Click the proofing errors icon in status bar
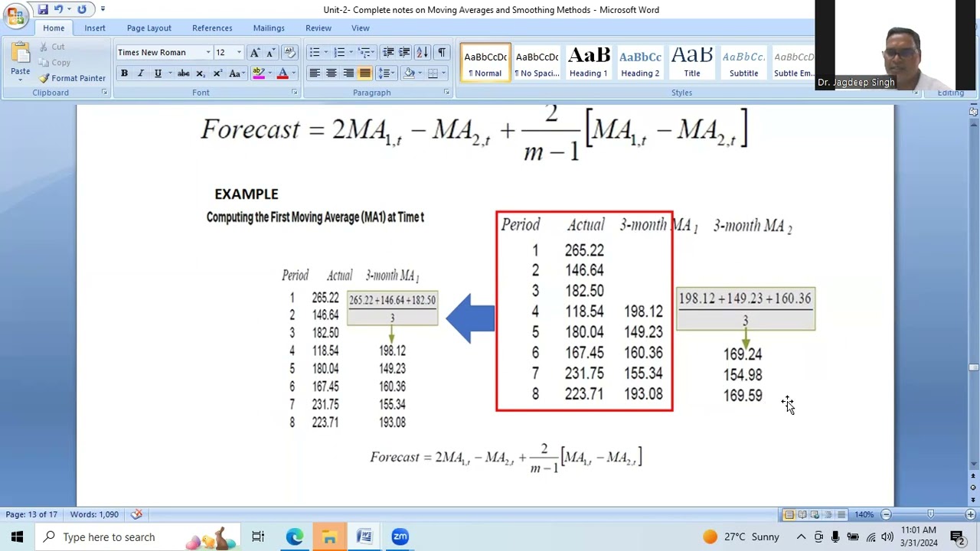The image size is (980, 551). pos(136,514)
